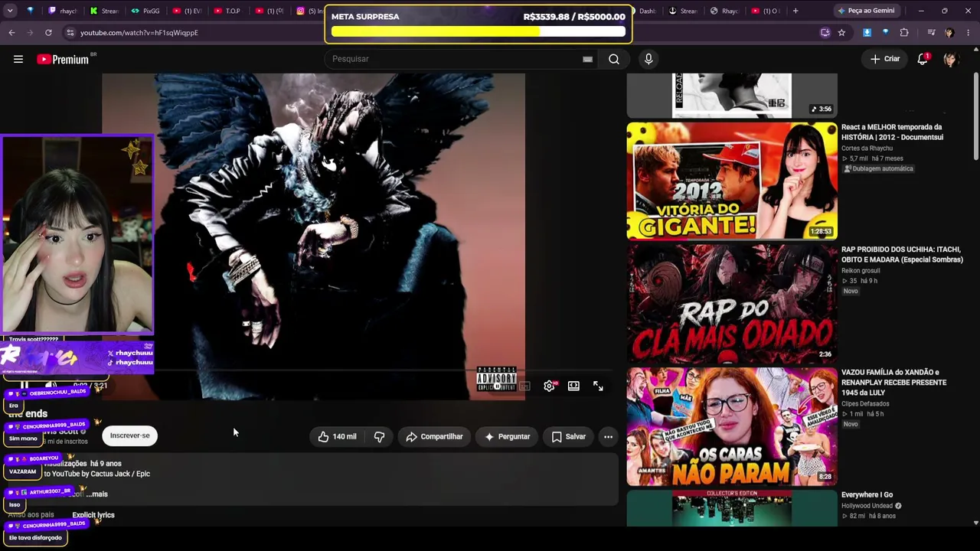This screenshot has height=551, width=980.
Task: Click channel name "Reikon grosull"
Action: click(x=861, y=270)
